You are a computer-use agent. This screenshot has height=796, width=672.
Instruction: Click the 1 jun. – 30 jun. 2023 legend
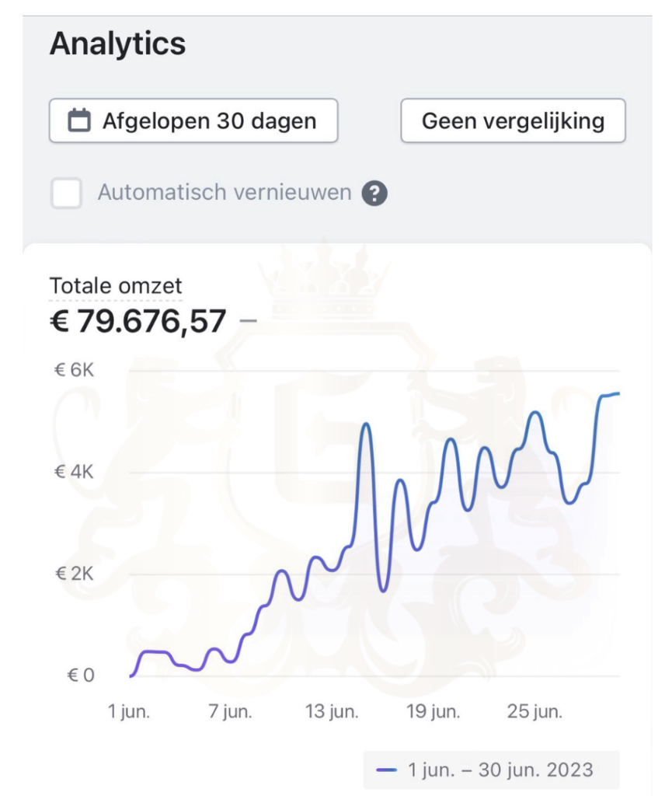click(492, 770)
